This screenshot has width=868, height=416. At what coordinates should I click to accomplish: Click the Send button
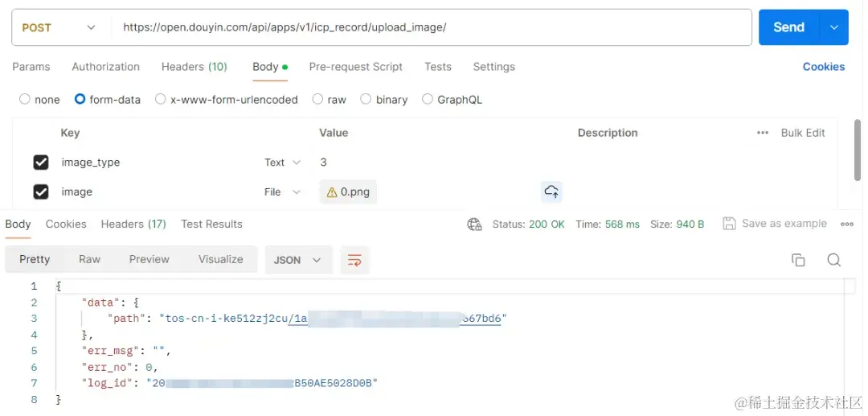pyautogui.click(x=789, y=27)
